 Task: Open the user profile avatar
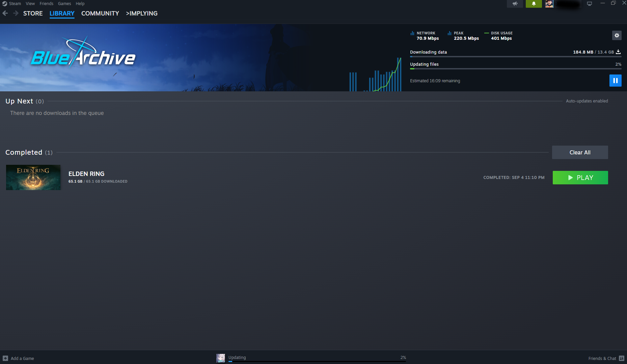[549, 4]
